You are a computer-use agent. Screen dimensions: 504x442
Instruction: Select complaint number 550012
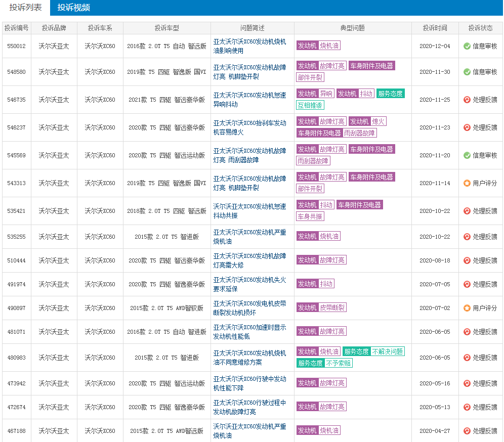[x=16, y=46]
